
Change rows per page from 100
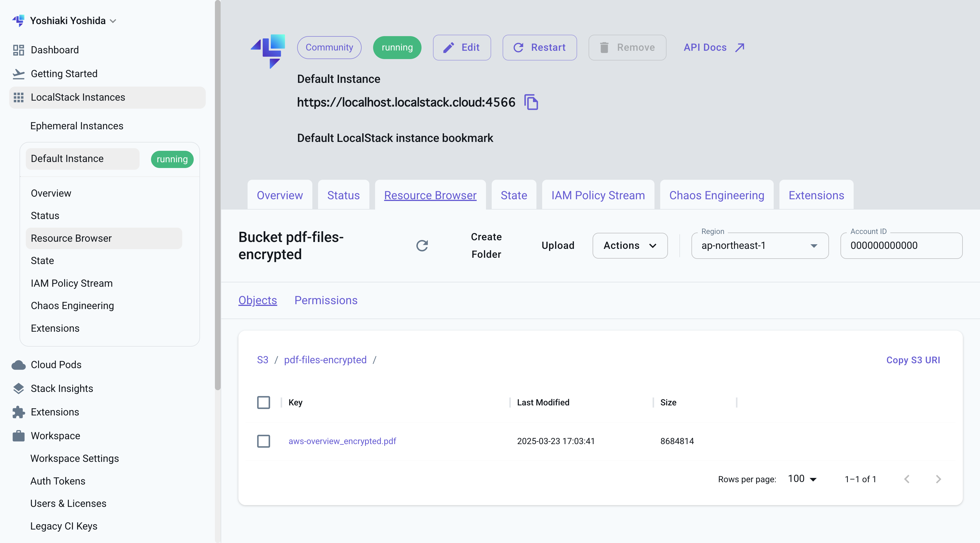[802, 479]
